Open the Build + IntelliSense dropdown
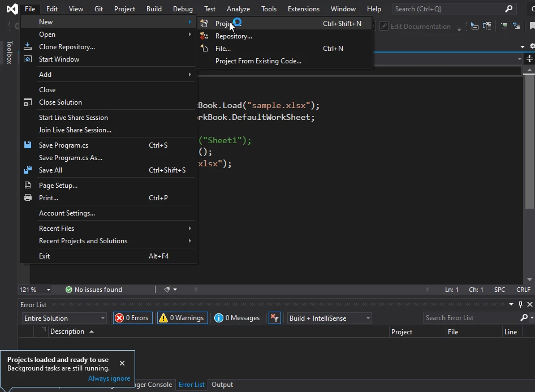The width and height of the screenshot is (535, 392). coord(329,318)
